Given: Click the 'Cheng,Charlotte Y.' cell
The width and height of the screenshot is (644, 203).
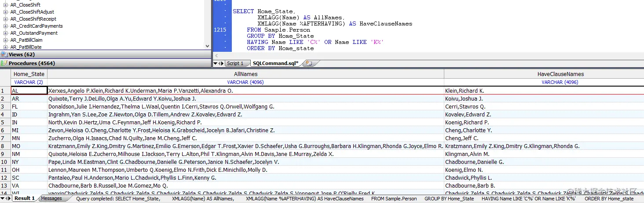Looking at the screenshot, I should tap(544, 130).
